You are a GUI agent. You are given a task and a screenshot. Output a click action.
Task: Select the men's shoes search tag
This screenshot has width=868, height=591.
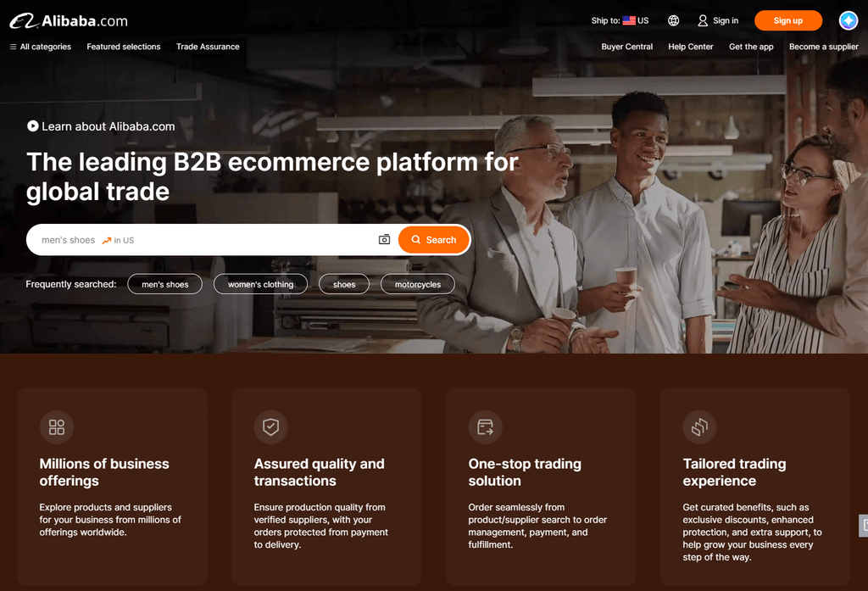[x=165, y=284]
